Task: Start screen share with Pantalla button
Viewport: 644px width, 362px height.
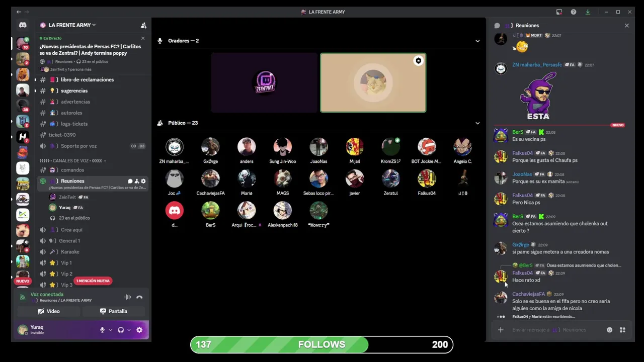Action: tap(114, 311)
